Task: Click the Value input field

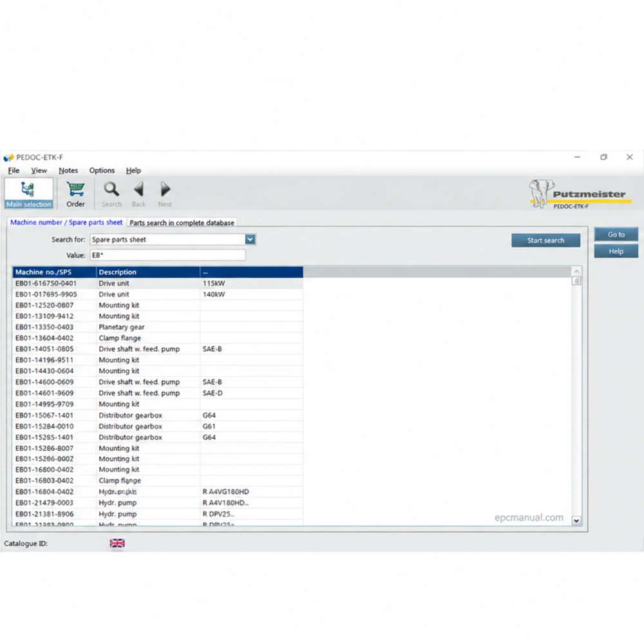Action: (x=167, y=255)
